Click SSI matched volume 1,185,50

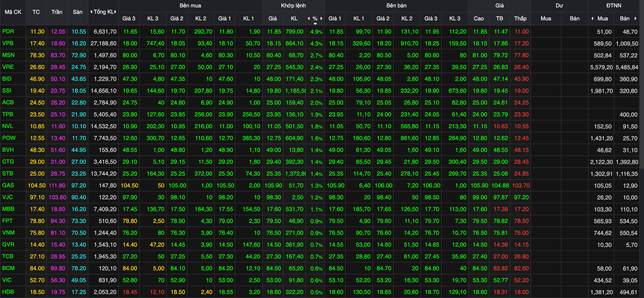(x=295, y=91)
